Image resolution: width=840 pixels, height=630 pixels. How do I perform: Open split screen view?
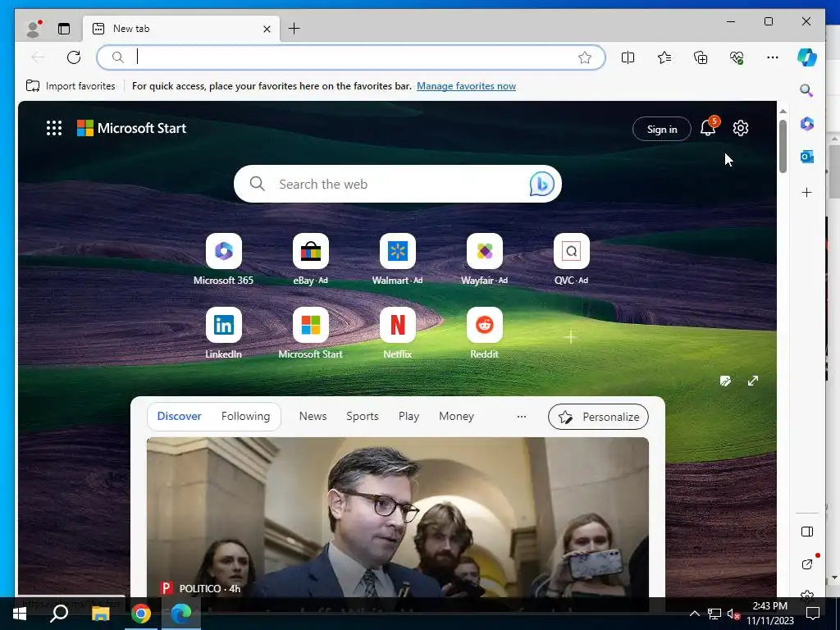(628, 57)
